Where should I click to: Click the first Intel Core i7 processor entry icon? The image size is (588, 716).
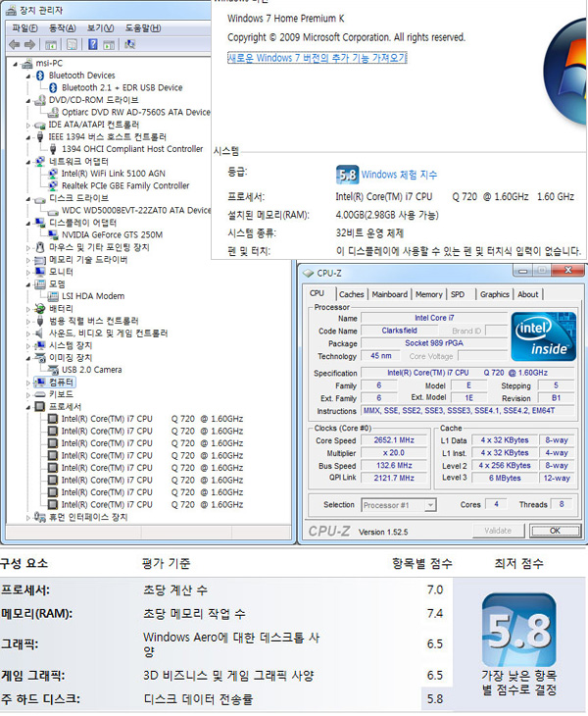coord(53,419)
